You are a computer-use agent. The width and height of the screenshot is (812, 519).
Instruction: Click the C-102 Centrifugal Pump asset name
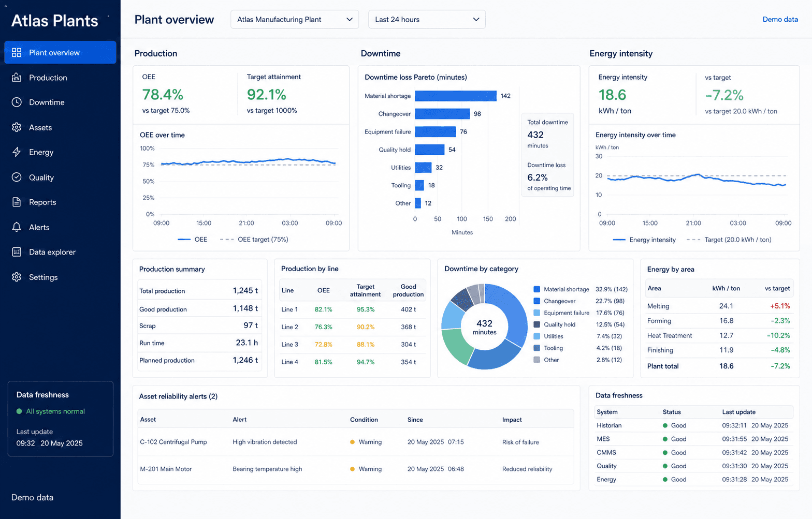click(x=173, y=442)
